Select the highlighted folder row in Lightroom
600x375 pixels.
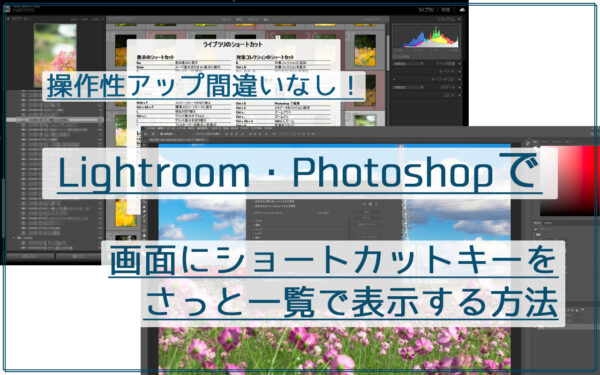tap(55, 120)
